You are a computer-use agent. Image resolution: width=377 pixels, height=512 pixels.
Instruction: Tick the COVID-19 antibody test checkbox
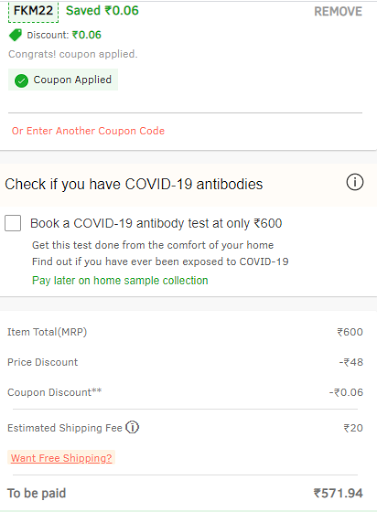(13, 223)
